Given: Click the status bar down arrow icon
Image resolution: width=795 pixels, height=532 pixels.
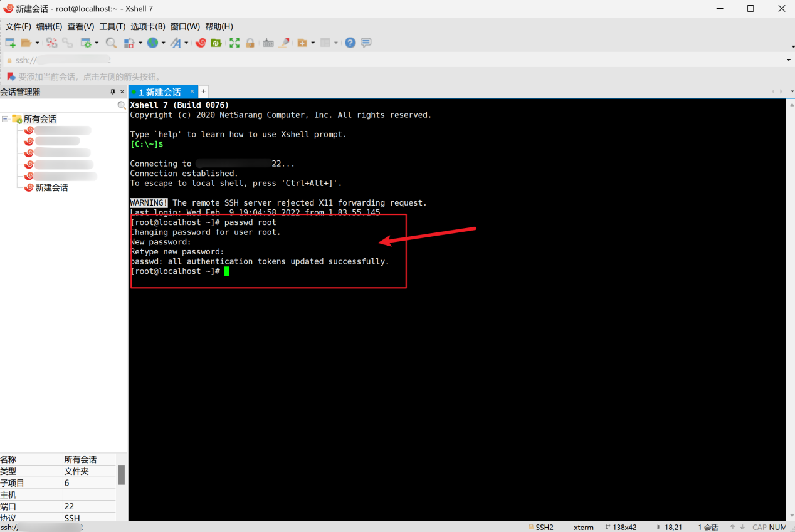Looking at the screenshot, I should pyautogui.click(x=743, y=527).
